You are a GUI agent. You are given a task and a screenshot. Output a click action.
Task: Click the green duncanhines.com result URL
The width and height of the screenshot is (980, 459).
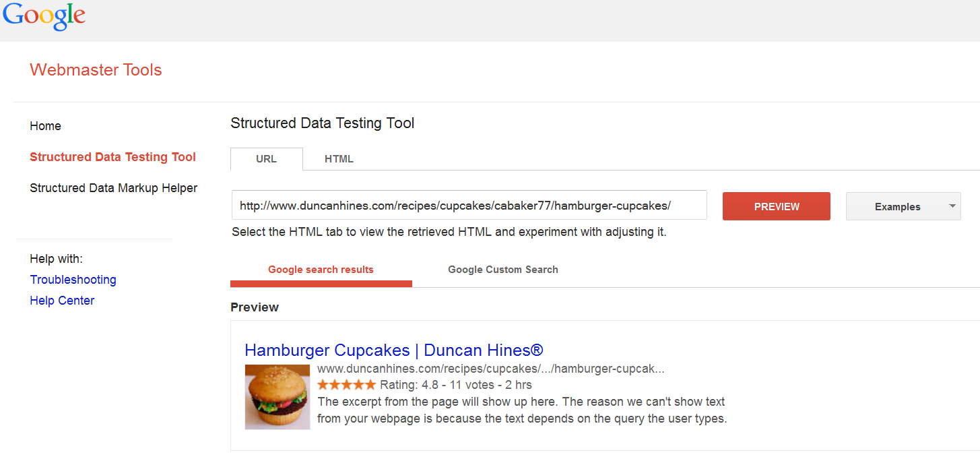click(490, 369)
